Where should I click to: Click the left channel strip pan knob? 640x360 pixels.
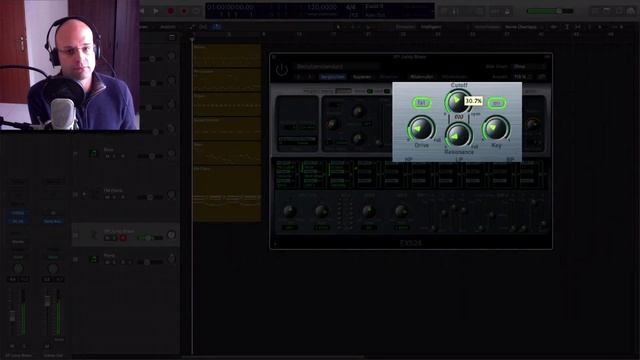coord(18,269)
